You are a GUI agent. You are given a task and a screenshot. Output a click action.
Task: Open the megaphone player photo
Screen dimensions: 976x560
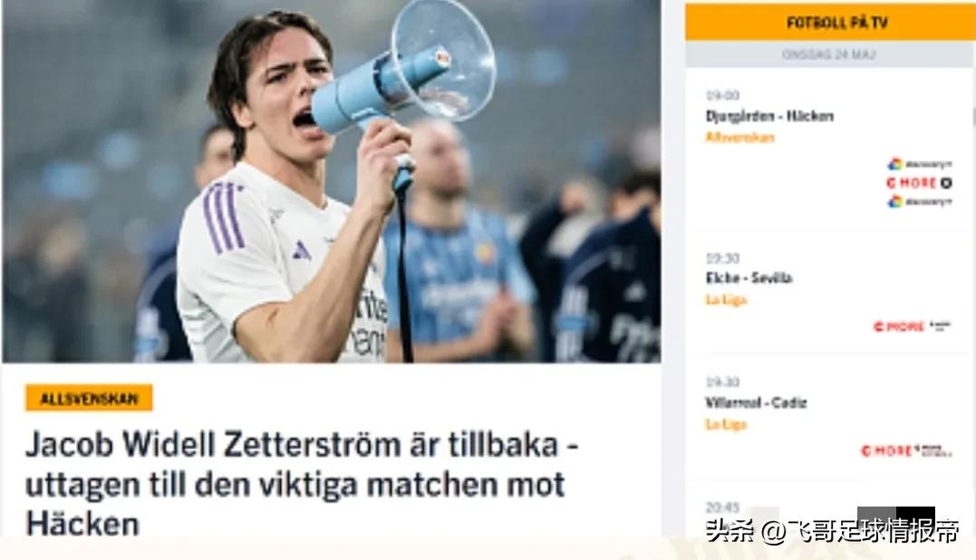[331, 181]
